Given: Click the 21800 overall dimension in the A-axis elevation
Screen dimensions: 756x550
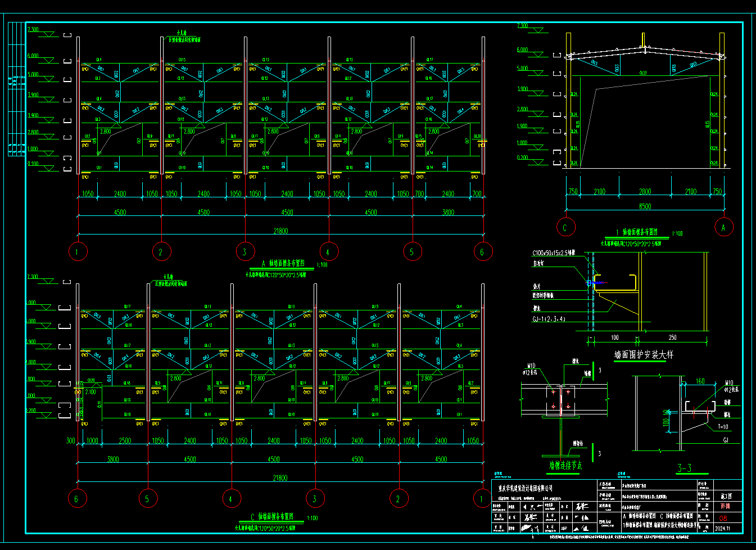Looking at the screenshot, I should (280, 231).
